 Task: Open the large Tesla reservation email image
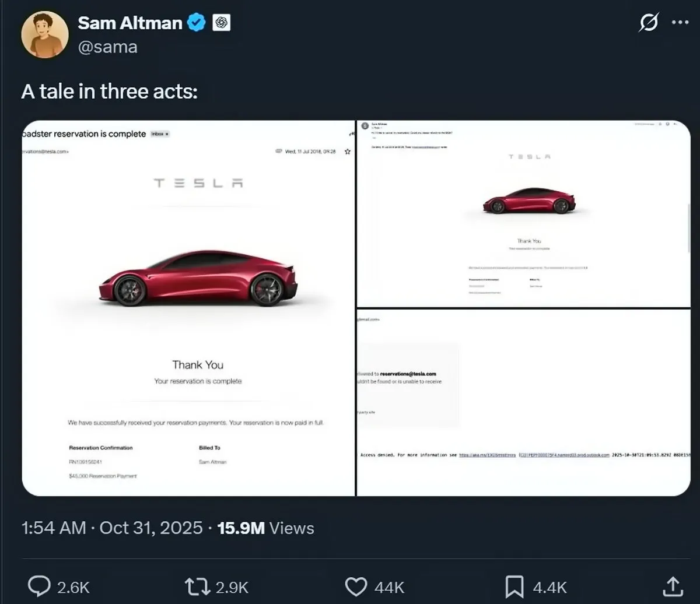click(188, 308)
